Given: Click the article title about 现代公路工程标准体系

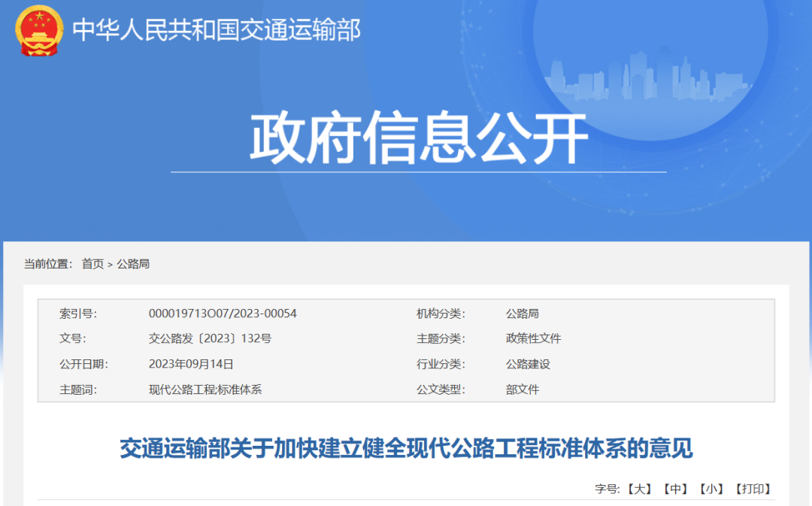Looking at the screenshot, I should (406, 449).
